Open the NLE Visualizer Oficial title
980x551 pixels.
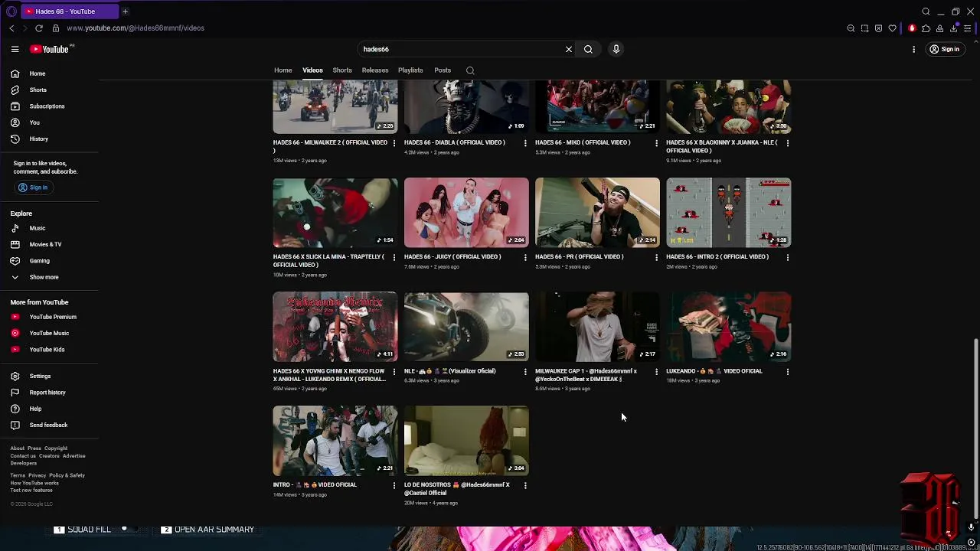coord(450,371)
